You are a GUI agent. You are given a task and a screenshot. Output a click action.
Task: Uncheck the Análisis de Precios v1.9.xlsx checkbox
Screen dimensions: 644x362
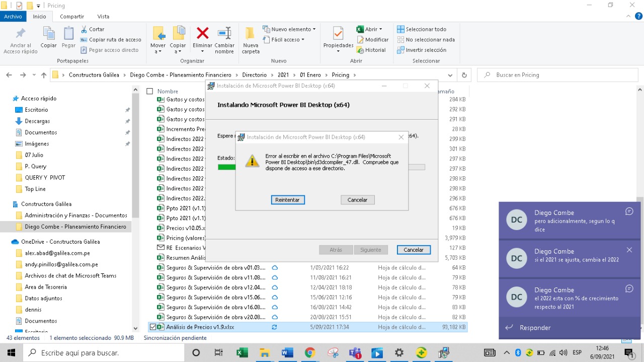click(153, 327)
